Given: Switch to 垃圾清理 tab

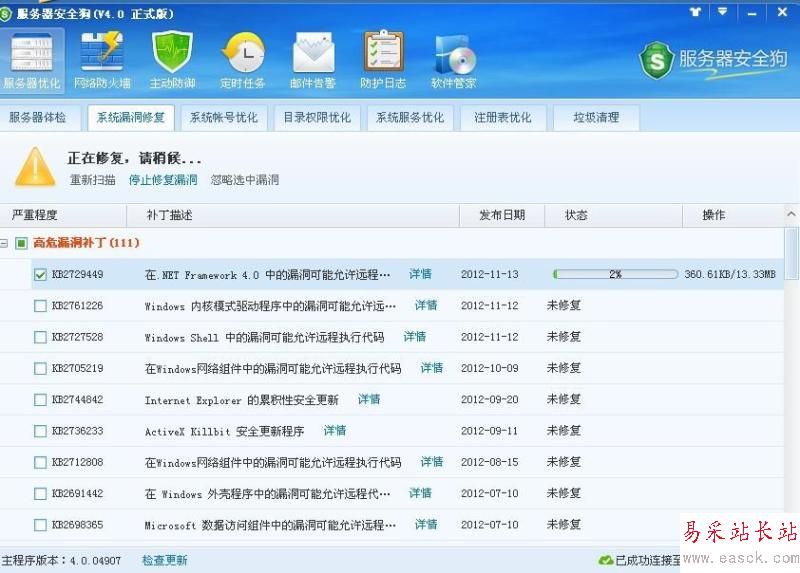Looking at the screenshot, I should coord(596,118).
